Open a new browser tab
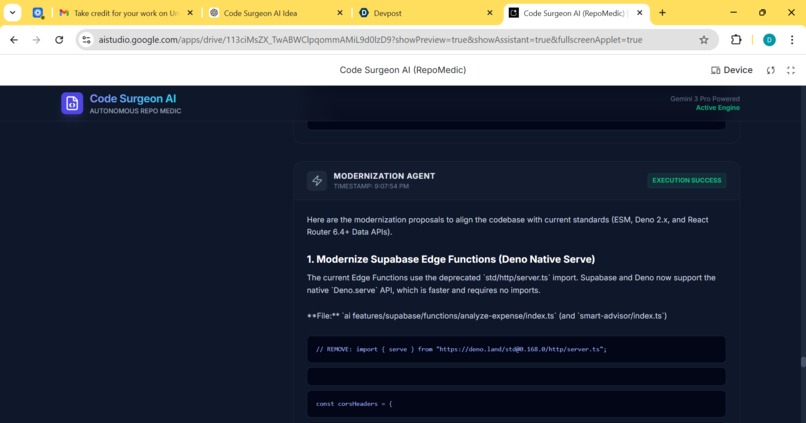Screen dimensions: 806x423 coord(662,13)
